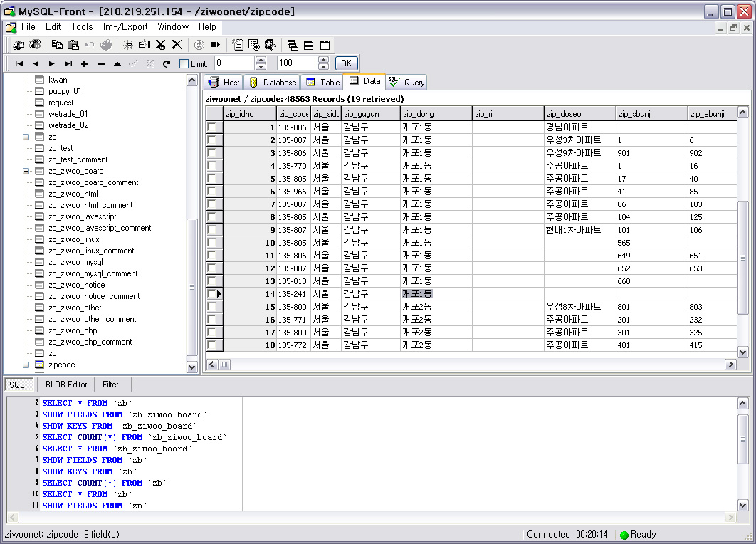This screenshot has width=756, height=544.
Task: Select the zb_ziwoo_mysql table in the tree
Action: (75, 262)
